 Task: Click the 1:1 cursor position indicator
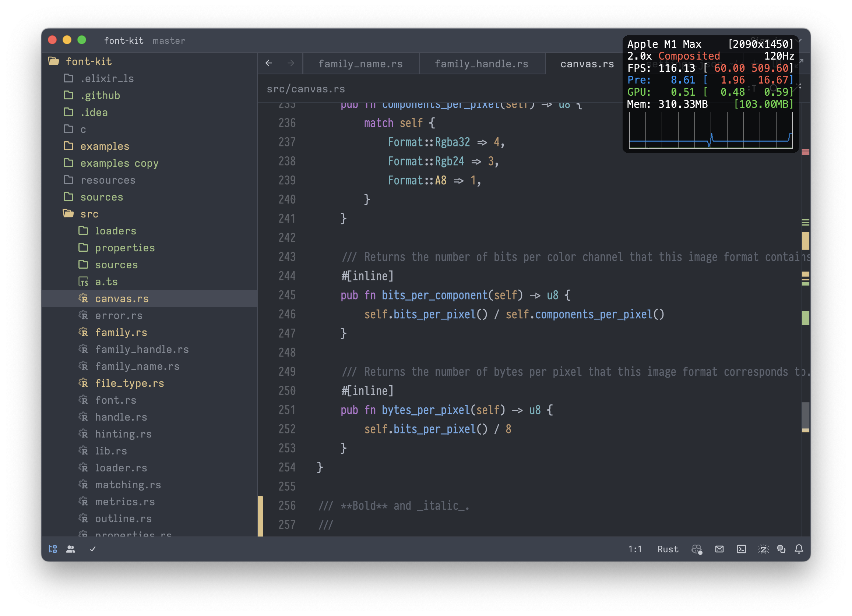pyautogui.click(x=635, y=549)
